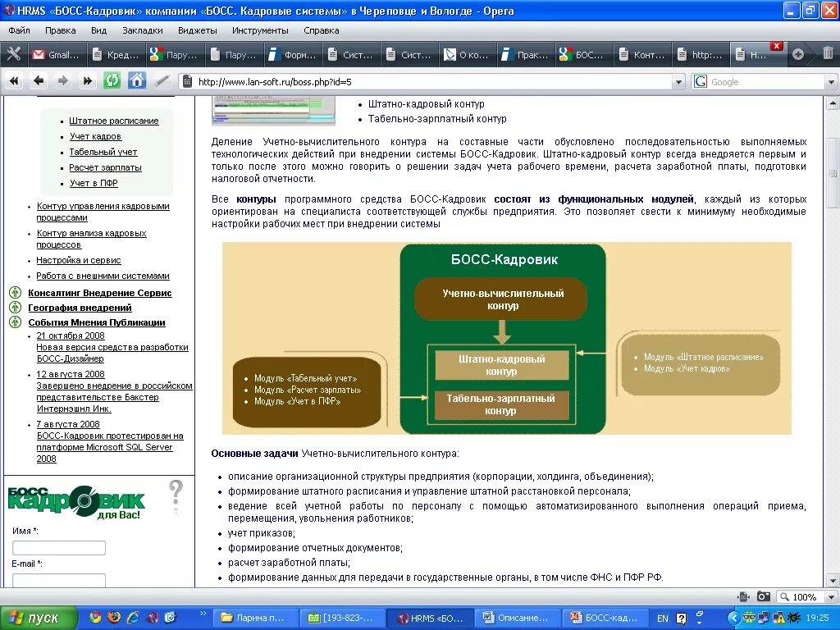
Task: Click the wand (pencil) icon in toolbar
Action: pyautogui.click(x=162, y=81)
